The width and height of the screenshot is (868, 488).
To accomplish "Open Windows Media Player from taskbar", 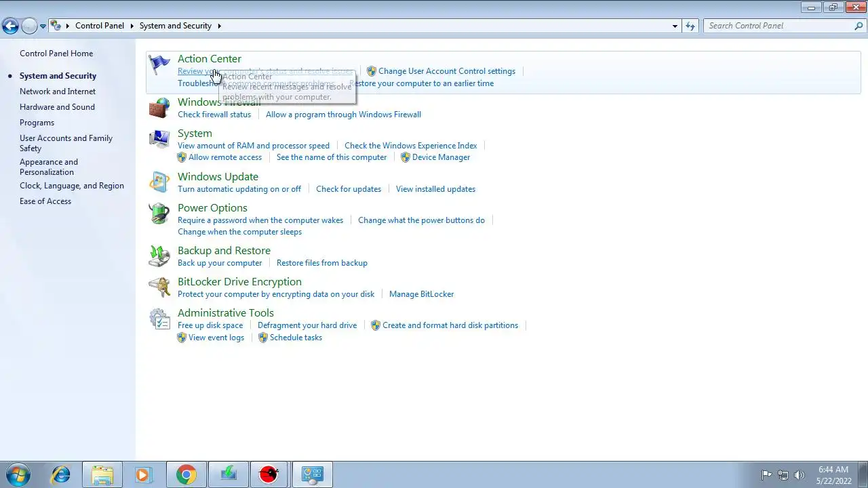I will point(143,474).
